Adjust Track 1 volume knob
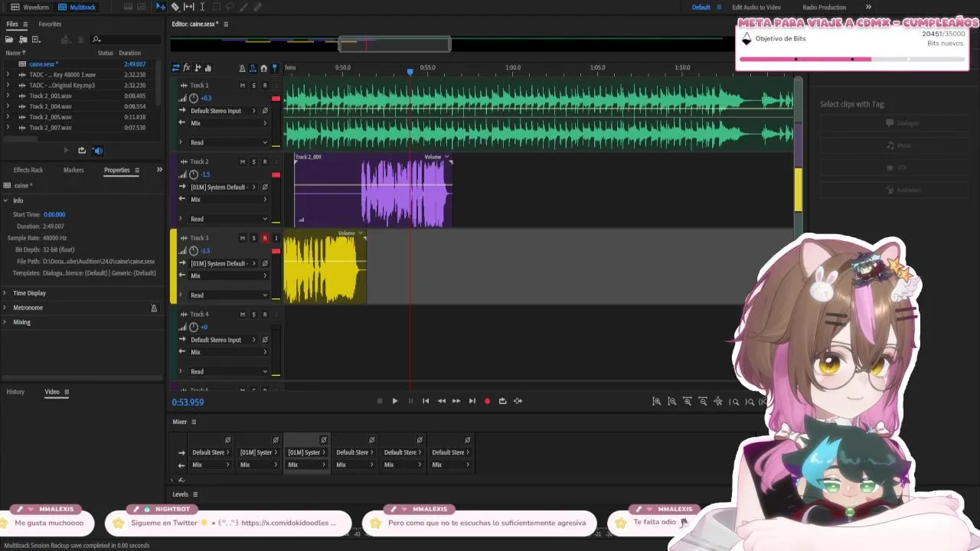The image size is (980, 551). point(194,98)
